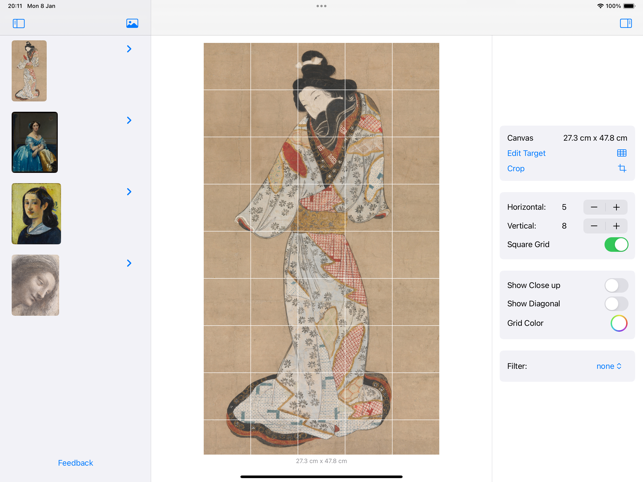Expand the yellow background portrait entry chevron
Image resolution: width=643 pixels, height=482 pixels.
[x=129, y=192]
